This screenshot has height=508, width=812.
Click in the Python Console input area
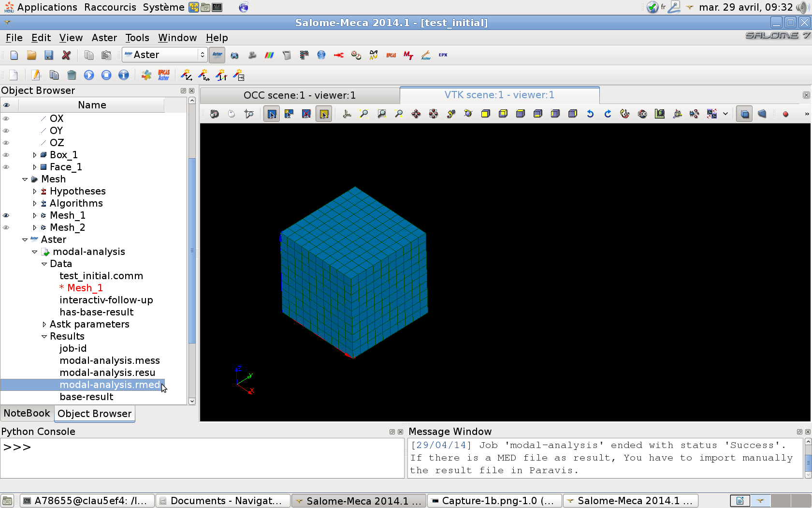click(203, 457)
